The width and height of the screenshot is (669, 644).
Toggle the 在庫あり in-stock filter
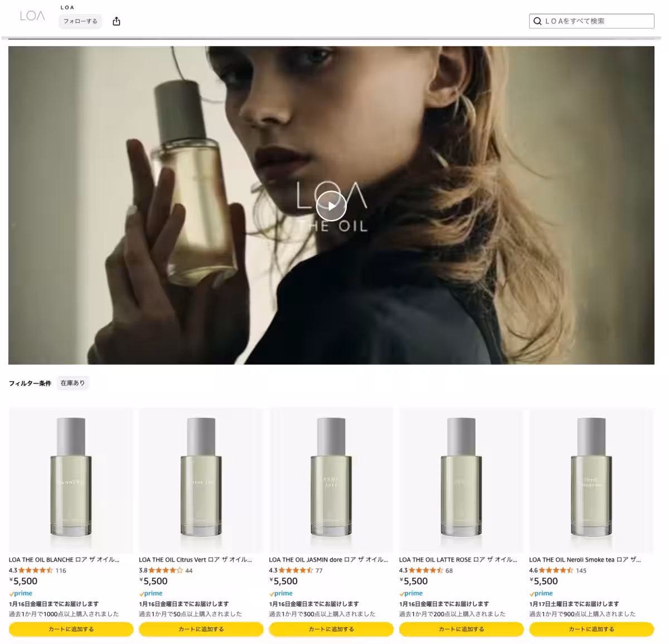(72, 383)
